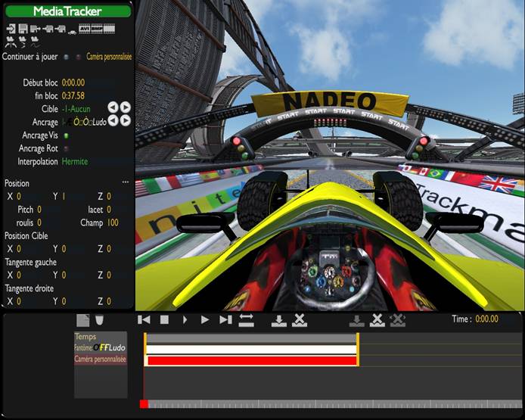Select the grey Temps block in the timeline

[x=251, y=338]
